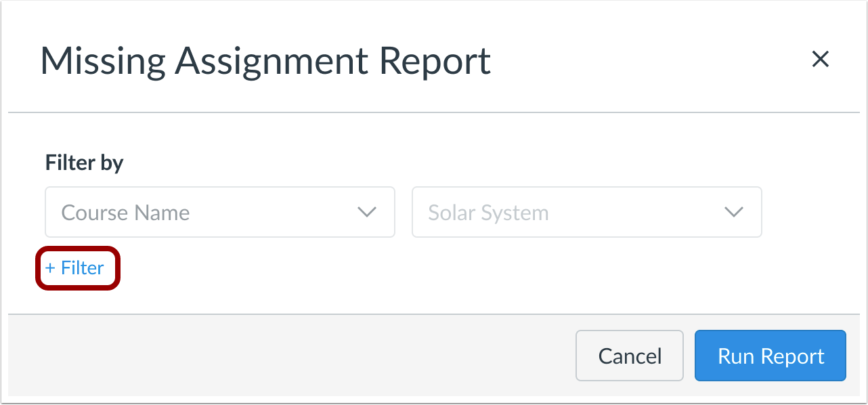Screen dimensions: 868x405
Task: Click the Solar System chevron arrow
Action: pos(734,213)
